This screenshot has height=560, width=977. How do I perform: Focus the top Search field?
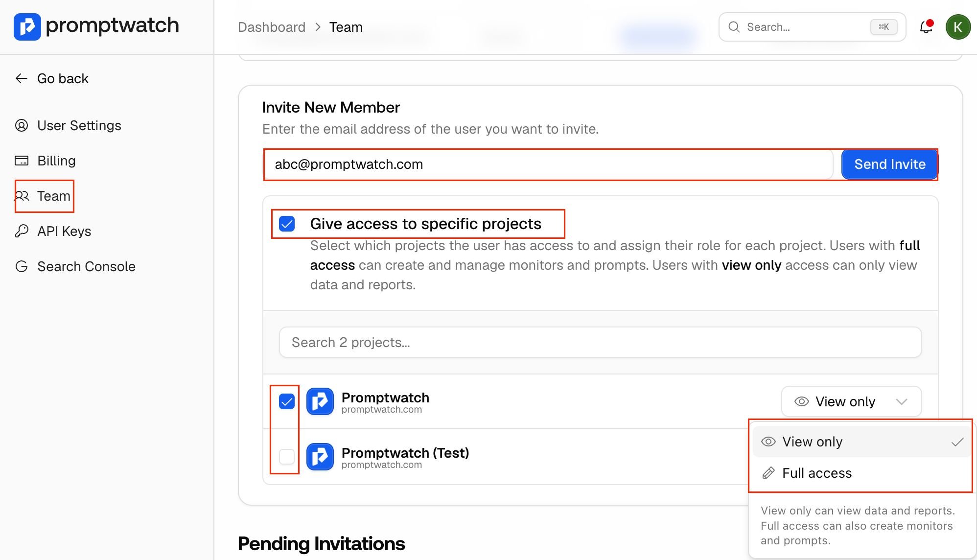click(x=812, y=27)
